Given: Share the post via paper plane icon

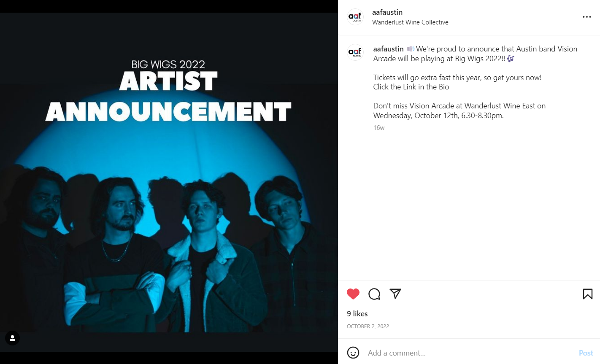Looking at the screenshot, I should [x=395, y=294].
